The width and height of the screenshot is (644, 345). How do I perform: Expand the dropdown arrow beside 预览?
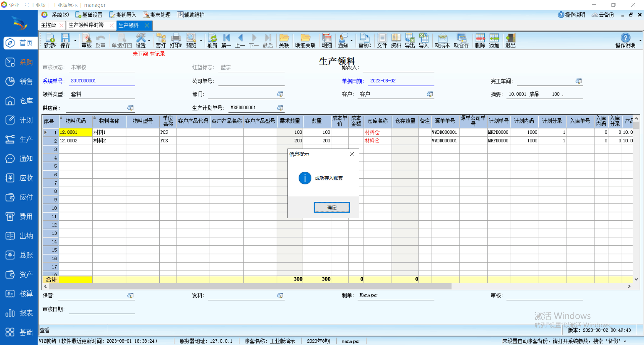tap(201, 41)
